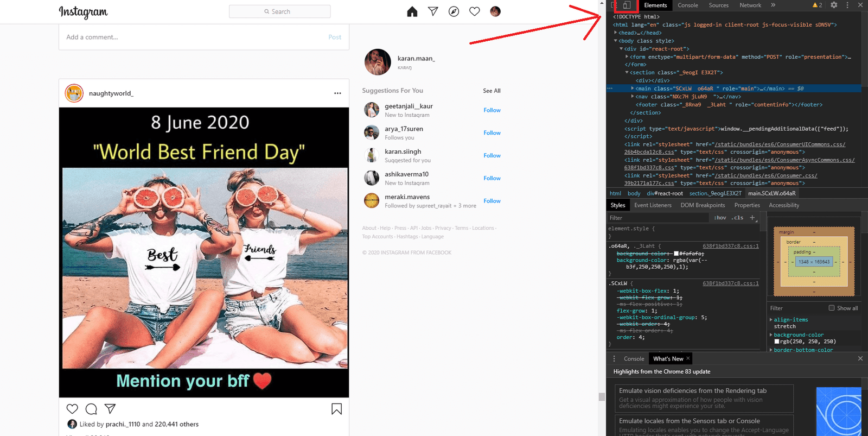Add new style rule plus icon

pyautogui.click(x=752, y=218)
